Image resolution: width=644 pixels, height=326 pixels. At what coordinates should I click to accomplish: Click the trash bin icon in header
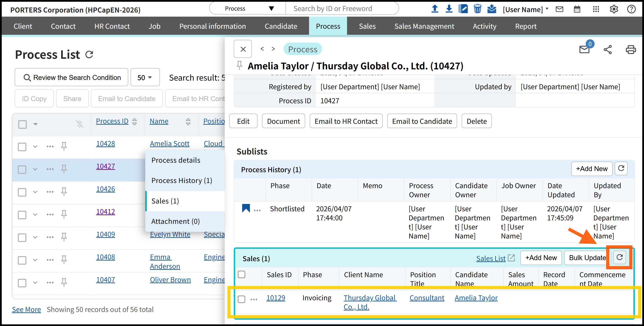coord(477,9)
